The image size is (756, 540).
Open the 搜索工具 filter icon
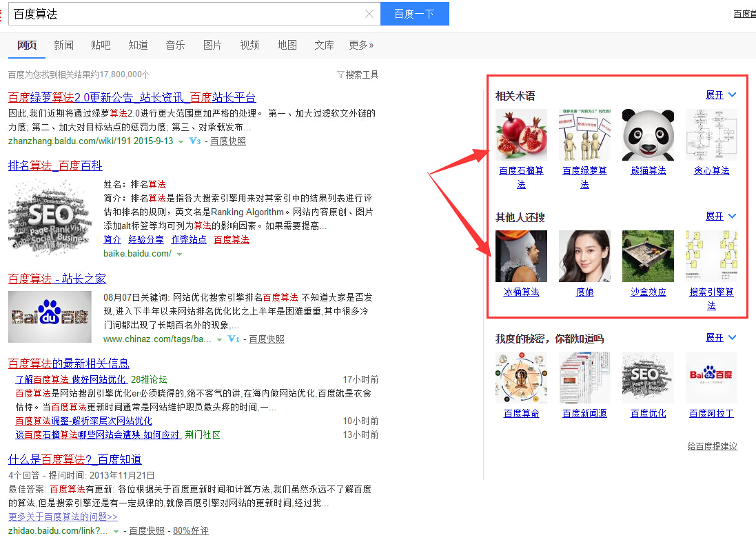tap(340, 74)
